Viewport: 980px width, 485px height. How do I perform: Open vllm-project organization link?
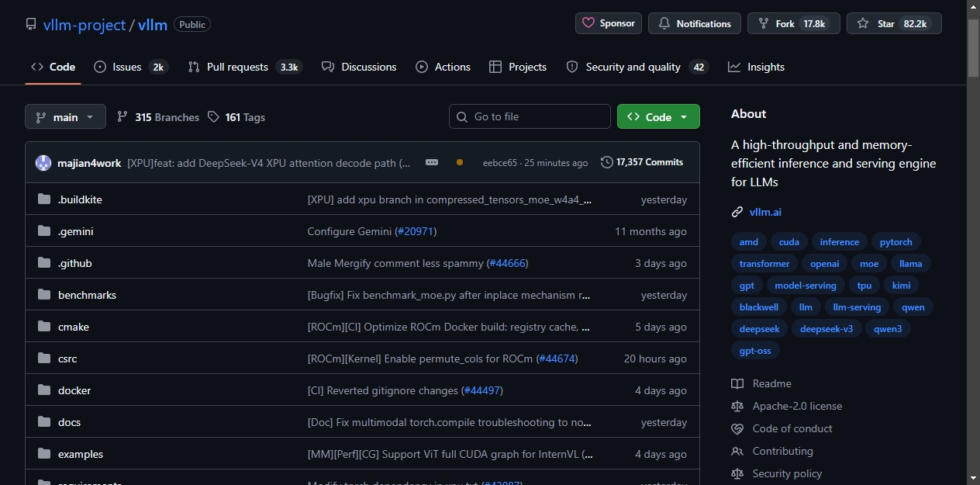tap(84, 24)
